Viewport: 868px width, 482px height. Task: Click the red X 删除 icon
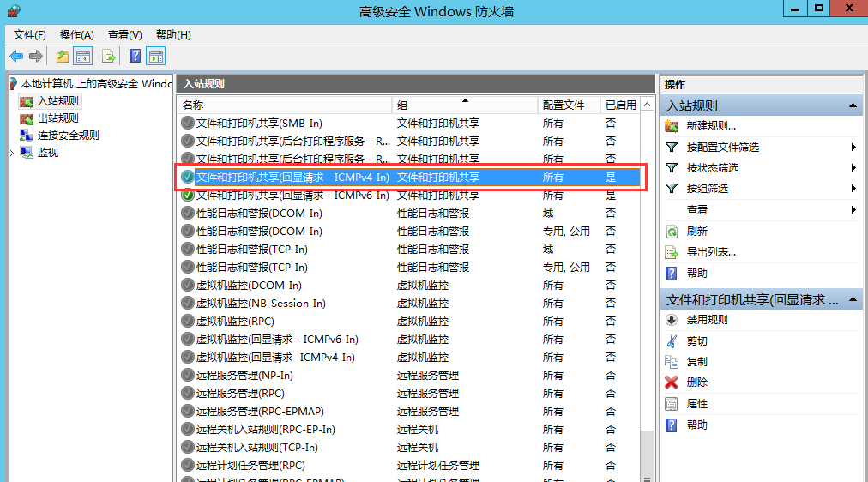point(672,383)
